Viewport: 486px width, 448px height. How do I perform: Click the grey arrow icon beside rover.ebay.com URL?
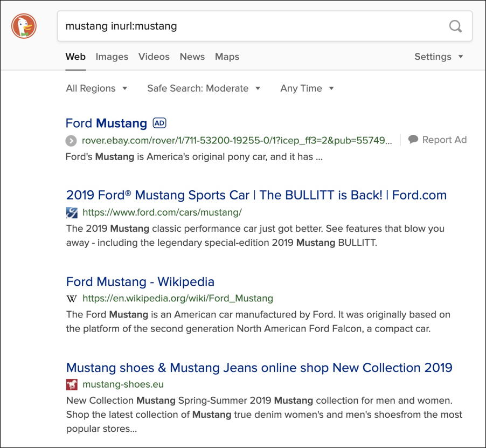tap(71, 141)
